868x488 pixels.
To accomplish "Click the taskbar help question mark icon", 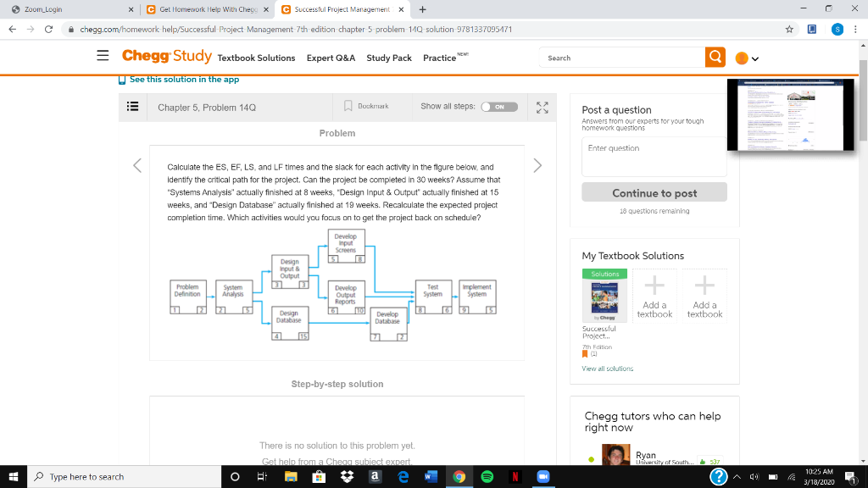I will click(x=718, y=476).
